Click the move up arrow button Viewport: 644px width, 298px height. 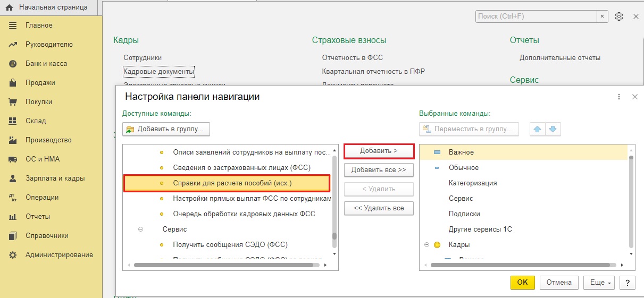coord(538,129)
